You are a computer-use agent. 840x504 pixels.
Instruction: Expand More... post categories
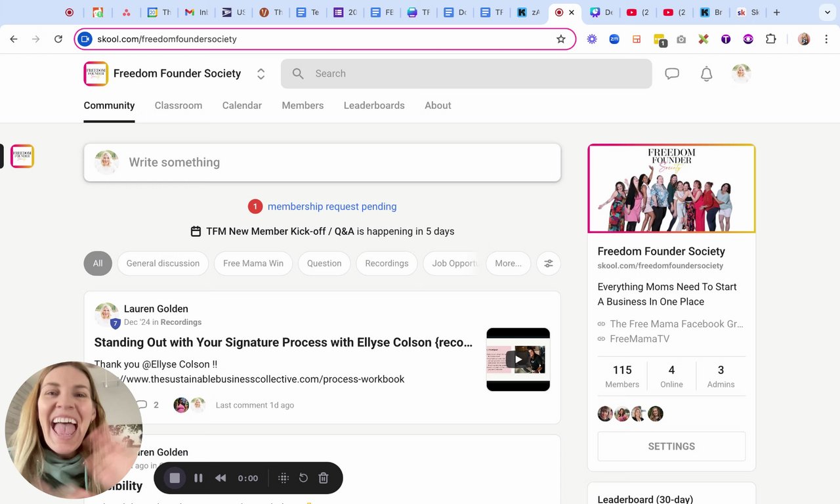(x=509, y=263)
